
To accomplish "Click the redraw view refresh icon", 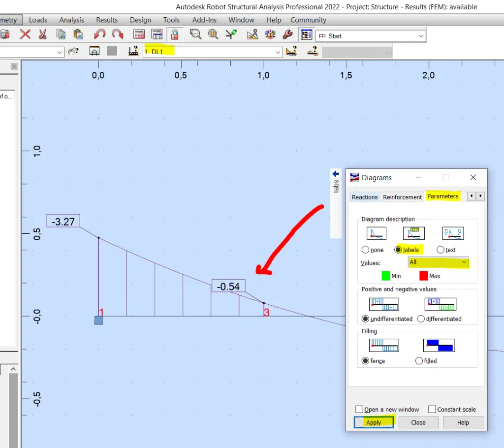I will pos(231,34).
